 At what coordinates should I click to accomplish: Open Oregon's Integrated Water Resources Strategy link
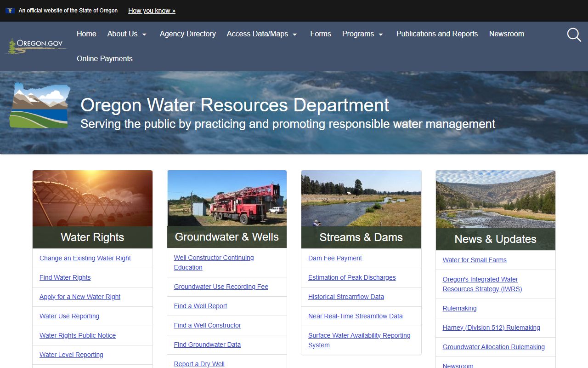pos(482,284)
